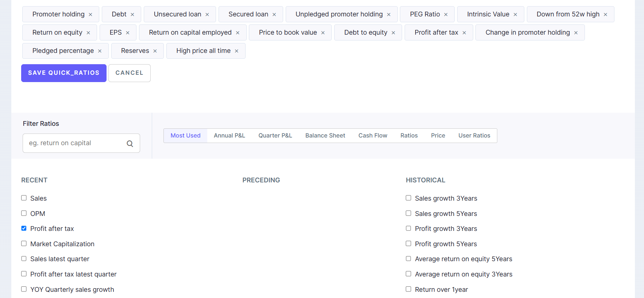The height and width of the screenshot is (298, 644).
Task: Remove the Promoter holding chip
Action: (90, 15)
